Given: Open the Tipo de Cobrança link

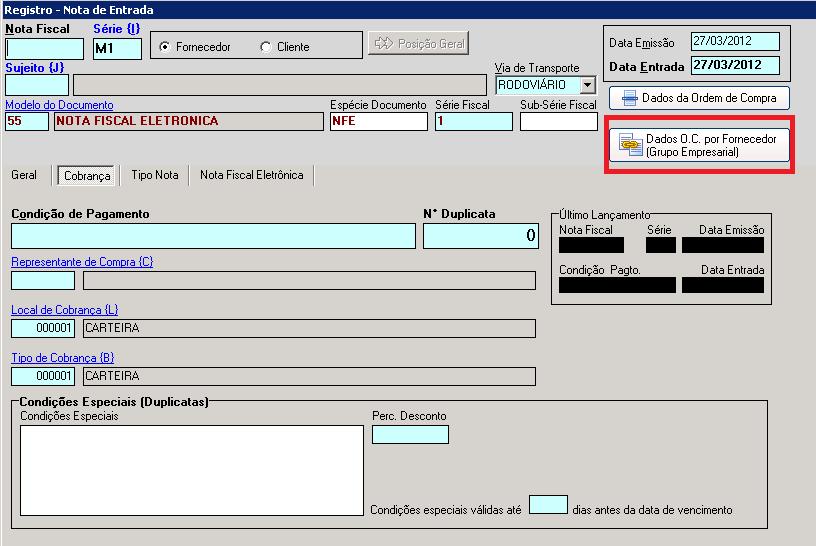Looking at the screenshot, I should pos(62,358).
